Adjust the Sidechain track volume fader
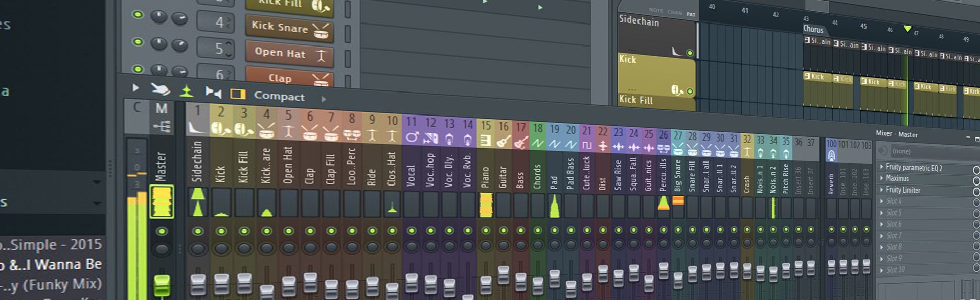980x300 pixels. click(x=198, y=285)
